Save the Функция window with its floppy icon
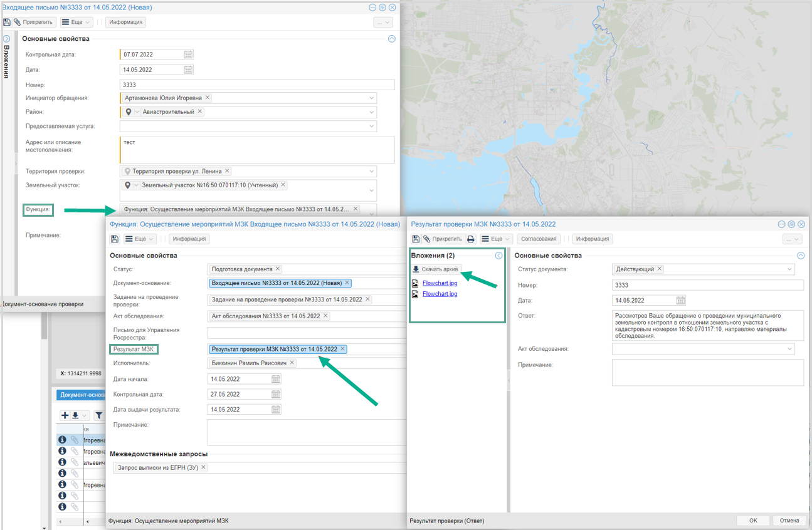The width and height of the screenshot is (812, 530). tap(114, 239)
